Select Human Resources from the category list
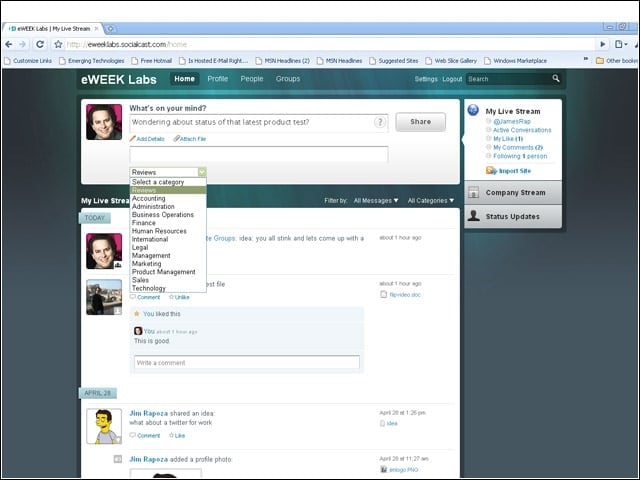The image size is (640, 480). point(168,231)
